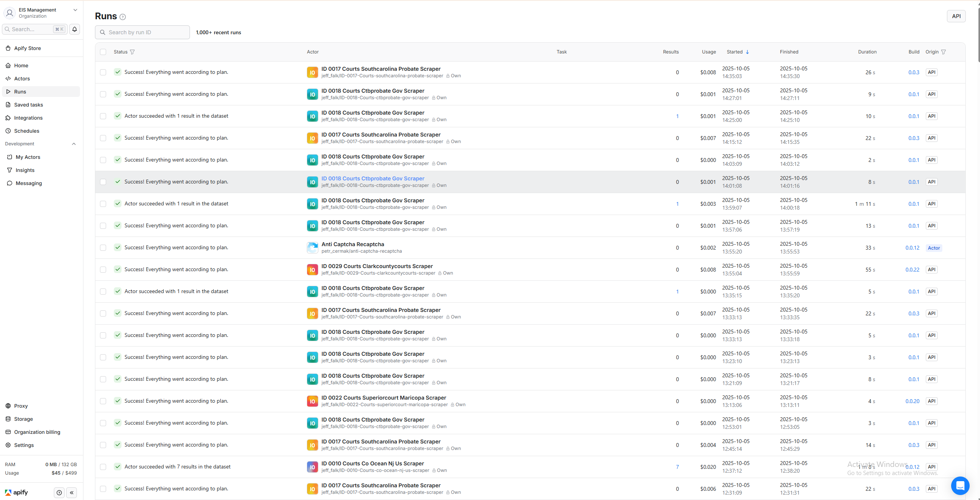Open the Status filter dropdown
Viewport: 980px width, 500px height.
(132, 52)
